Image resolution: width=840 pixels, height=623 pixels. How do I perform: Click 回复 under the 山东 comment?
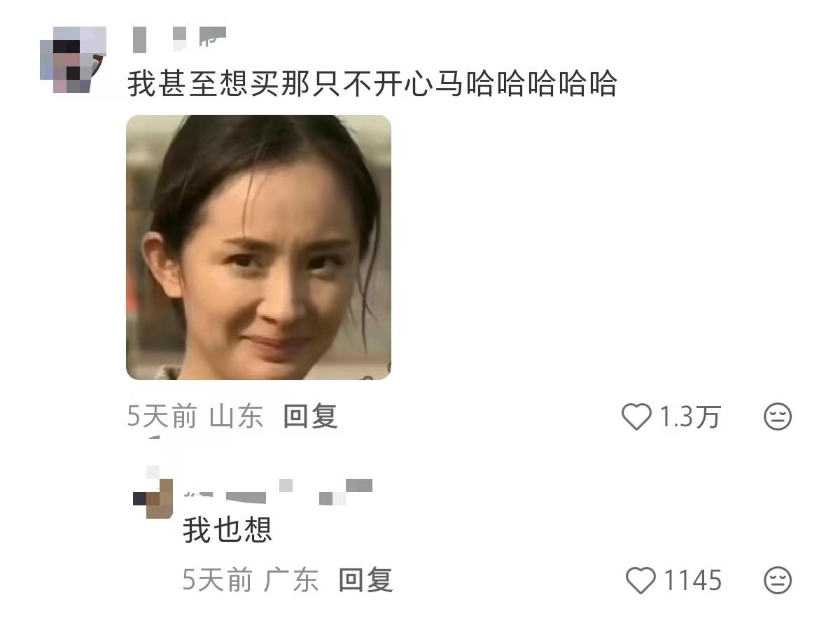pyautogui.click(x=311, y=416)
